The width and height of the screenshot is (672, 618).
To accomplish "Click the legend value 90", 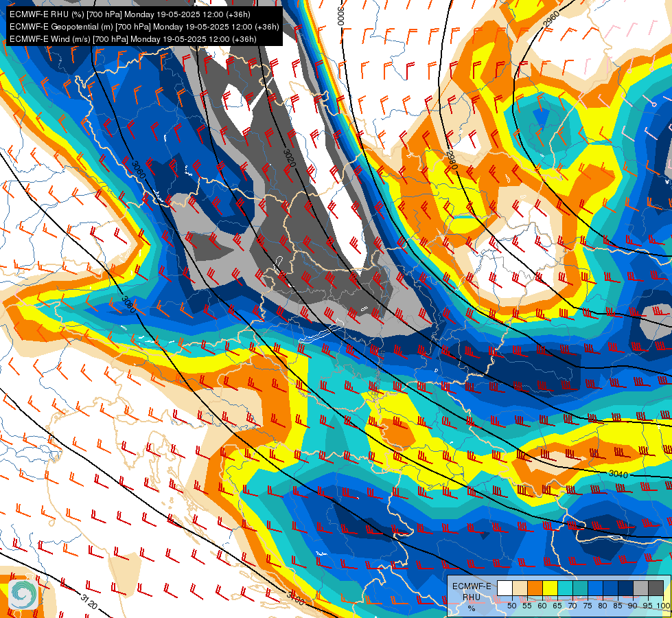I will (x=633, y=606).
